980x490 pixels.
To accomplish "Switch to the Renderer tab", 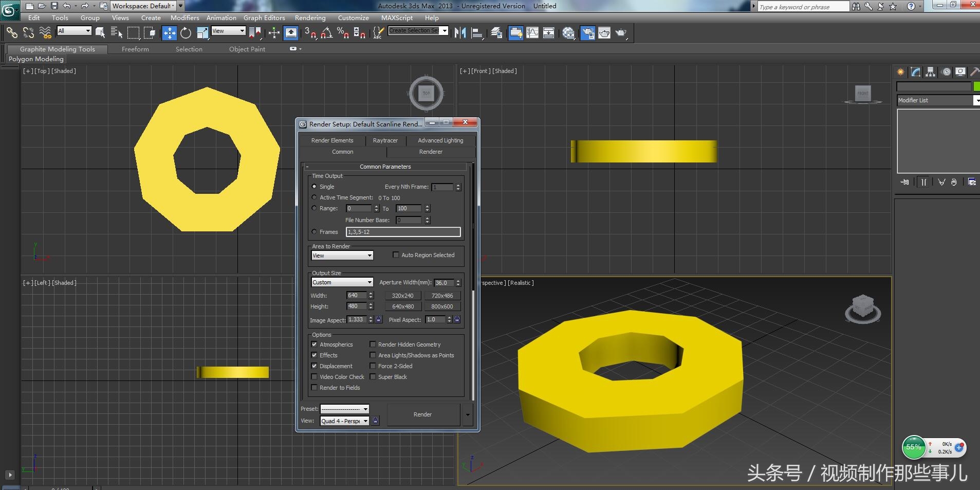I will click(431, 152).
